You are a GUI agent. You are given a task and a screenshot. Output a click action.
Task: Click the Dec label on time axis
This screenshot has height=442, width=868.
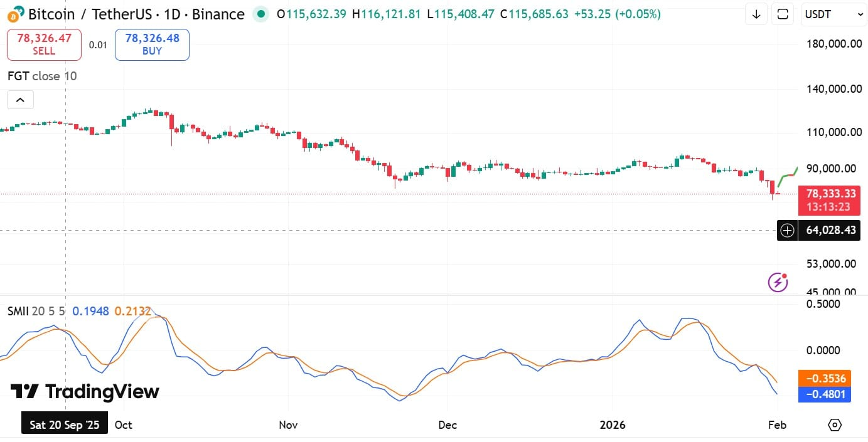(x=447, y=425)
